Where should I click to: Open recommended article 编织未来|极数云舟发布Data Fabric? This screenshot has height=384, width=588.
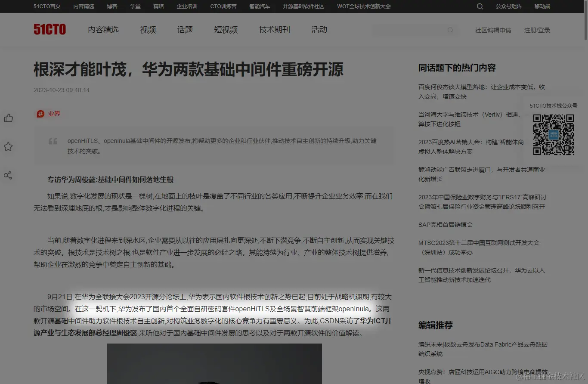click(x=483, y=349)
